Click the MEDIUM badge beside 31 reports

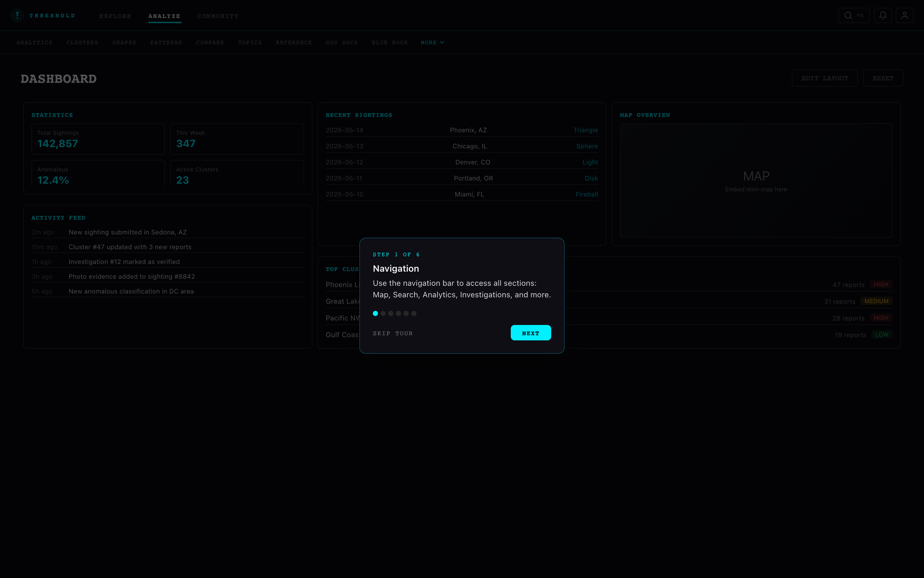[876, 301]
